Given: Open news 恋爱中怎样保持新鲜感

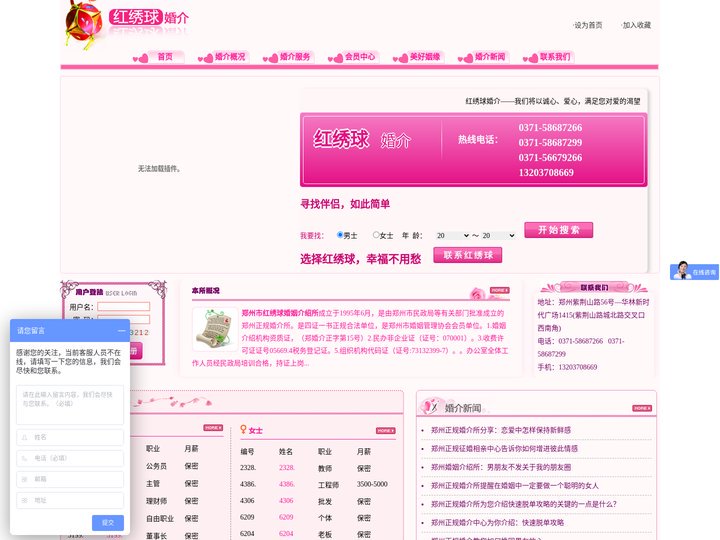Looking at the screenshot, I should [x=501, y=430].
